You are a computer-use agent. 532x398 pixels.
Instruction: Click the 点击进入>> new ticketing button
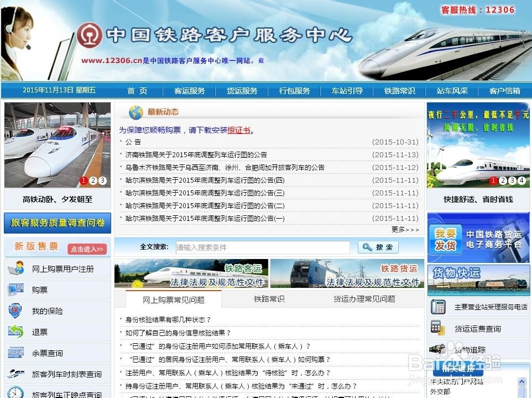tap(87, 249)
